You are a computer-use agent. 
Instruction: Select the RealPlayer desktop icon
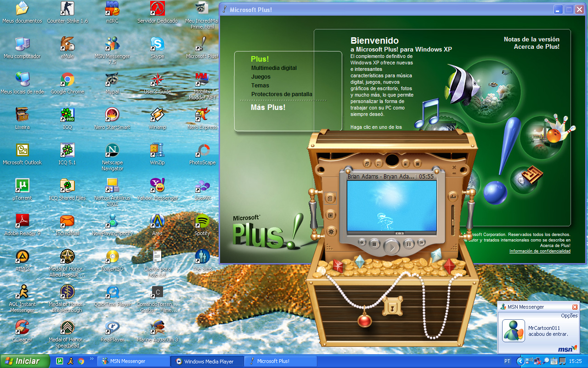coord(113,331)
